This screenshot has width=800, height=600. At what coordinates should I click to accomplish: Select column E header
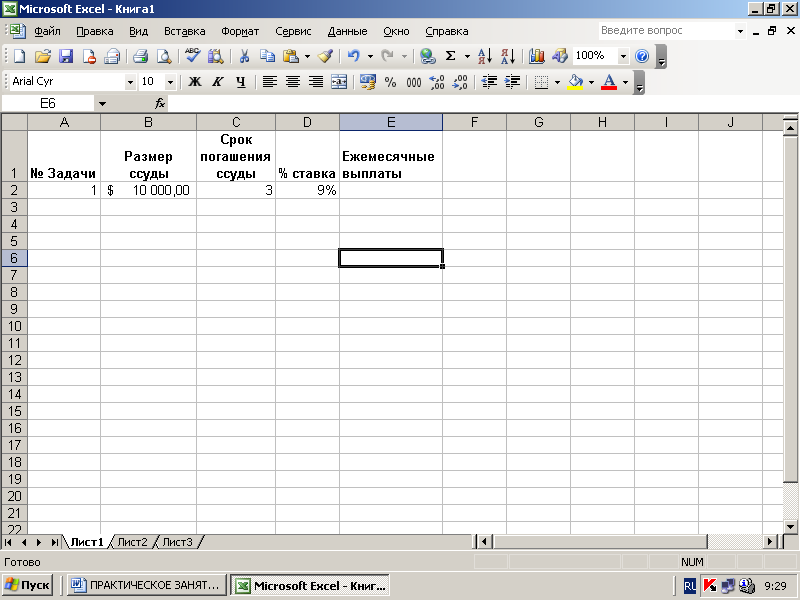click(391, 122)
